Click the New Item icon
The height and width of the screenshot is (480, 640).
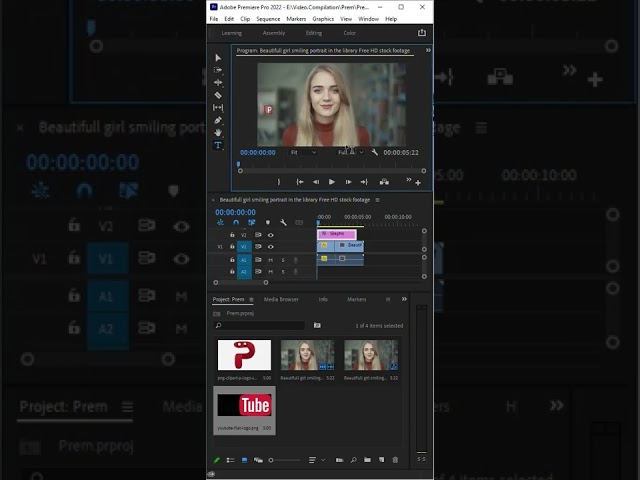coord(381,460)
